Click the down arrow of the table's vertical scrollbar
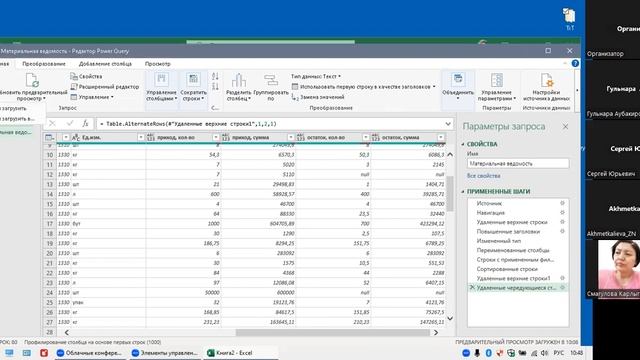Screen dimensions: 640x360 450,318
